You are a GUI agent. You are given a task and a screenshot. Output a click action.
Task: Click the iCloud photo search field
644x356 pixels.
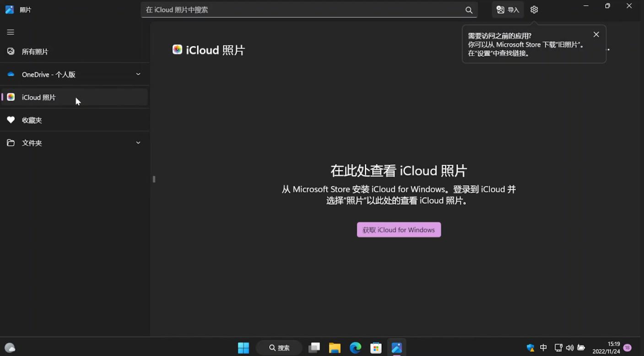(x=275, y=10)
